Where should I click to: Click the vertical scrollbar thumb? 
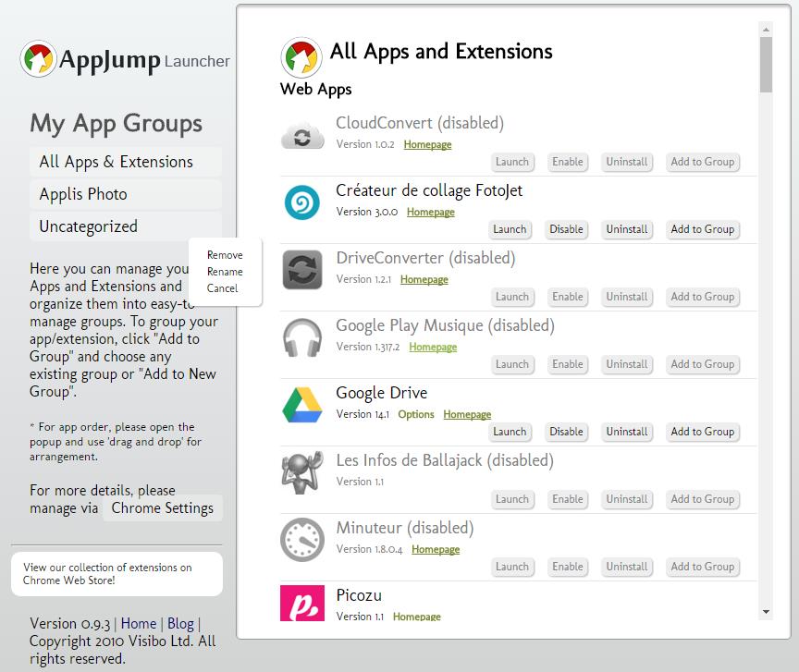[x=766, y=65]
